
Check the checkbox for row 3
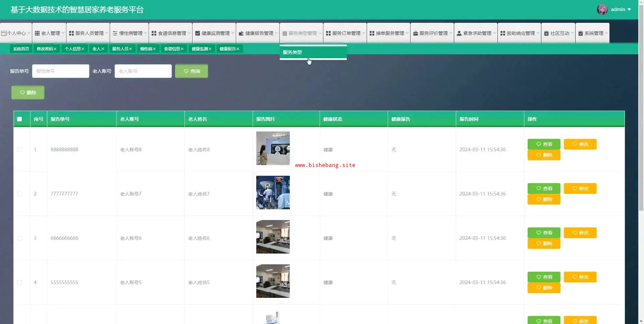click(19, 238)
